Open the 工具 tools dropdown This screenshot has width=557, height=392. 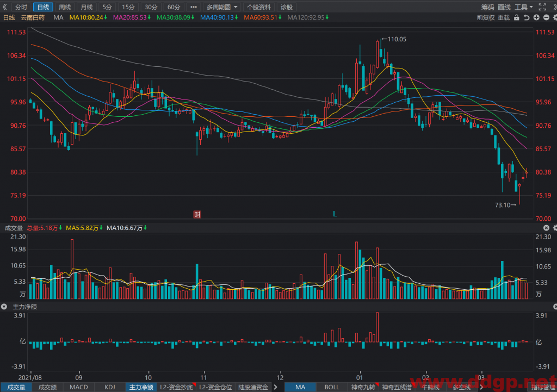[x=524, y=7]
